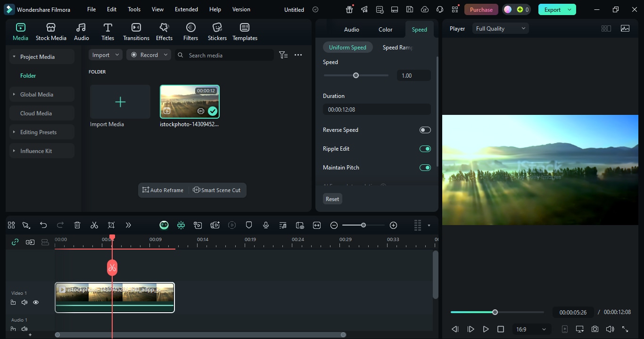Click the undo arrow icon
Image resolution: width=644 pixels, height=339 pixels.
pyautogui.click(x=43, y=226)
